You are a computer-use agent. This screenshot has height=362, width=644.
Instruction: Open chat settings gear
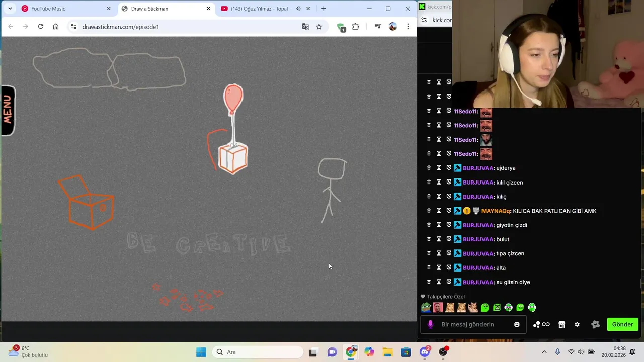point(577,324)
